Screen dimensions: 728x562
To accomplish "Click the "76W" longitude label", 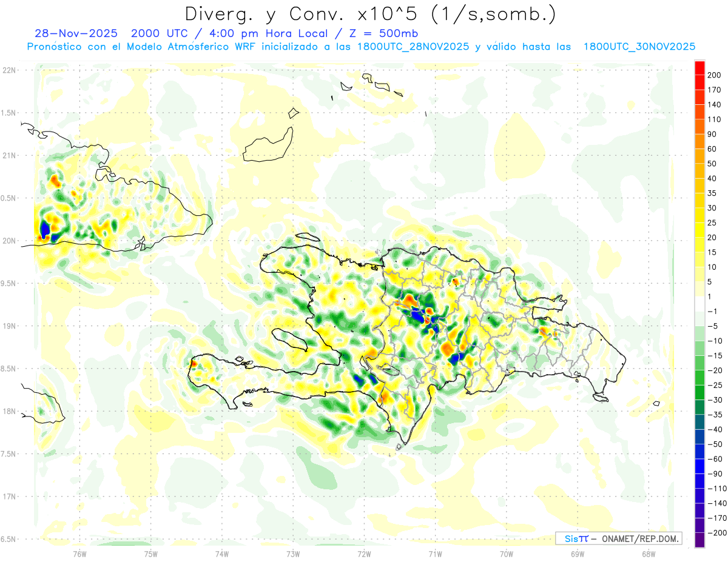I will tap(79, 553).
